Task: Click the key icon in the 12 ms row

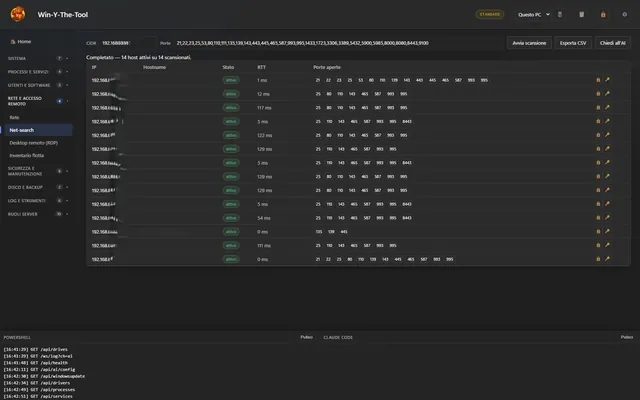Action: (607, 94)
